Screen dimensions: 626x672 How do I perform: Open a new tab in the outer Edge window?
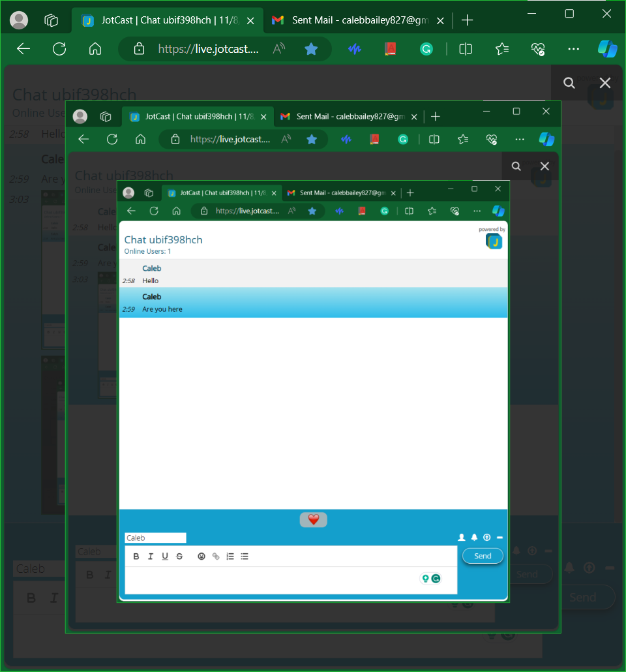pos(467,20)
